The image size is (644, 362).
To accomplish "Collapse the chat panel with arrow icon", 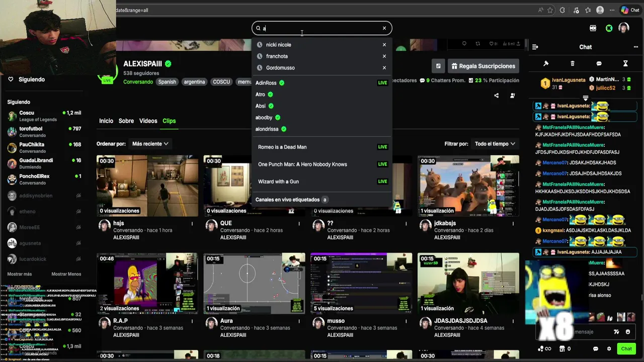I will click(x=535, y=47).
